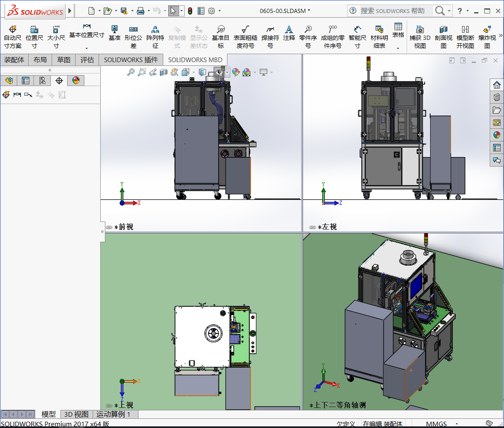Image resolution: width=504 pixels, height=428 pixels.
Task: Click Zoom to Fit in the view toolbar
Action: (131, 72)
